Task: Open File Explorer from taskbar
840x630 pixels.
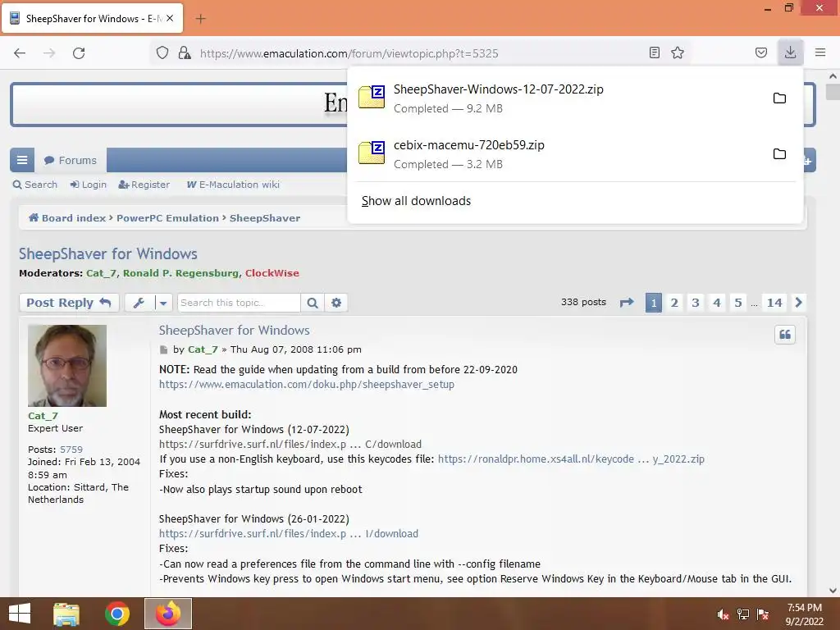Action: tap(66, 614)
